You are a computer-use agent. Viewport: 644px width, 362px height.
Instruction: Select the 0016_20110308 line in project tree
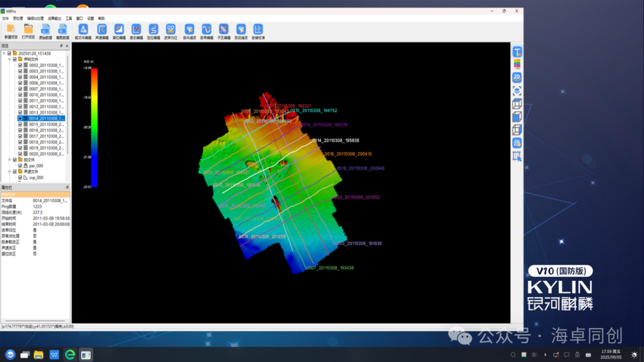[x=46, y=130]
